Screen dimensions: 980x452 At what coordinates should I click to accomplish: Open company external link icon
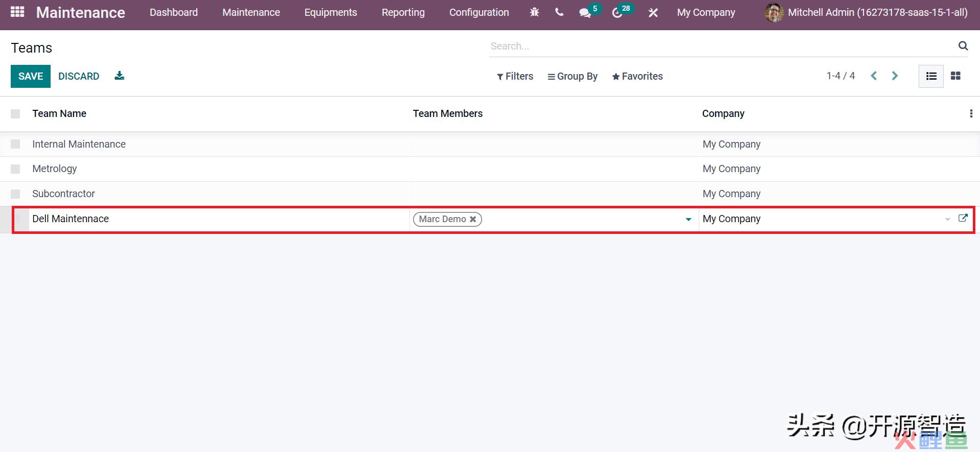coord(963,218)
